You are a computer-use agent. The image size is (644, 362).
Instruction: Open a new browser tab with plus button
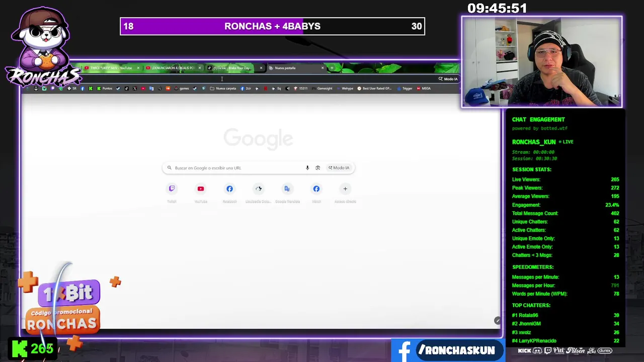[x=332, y=68]
